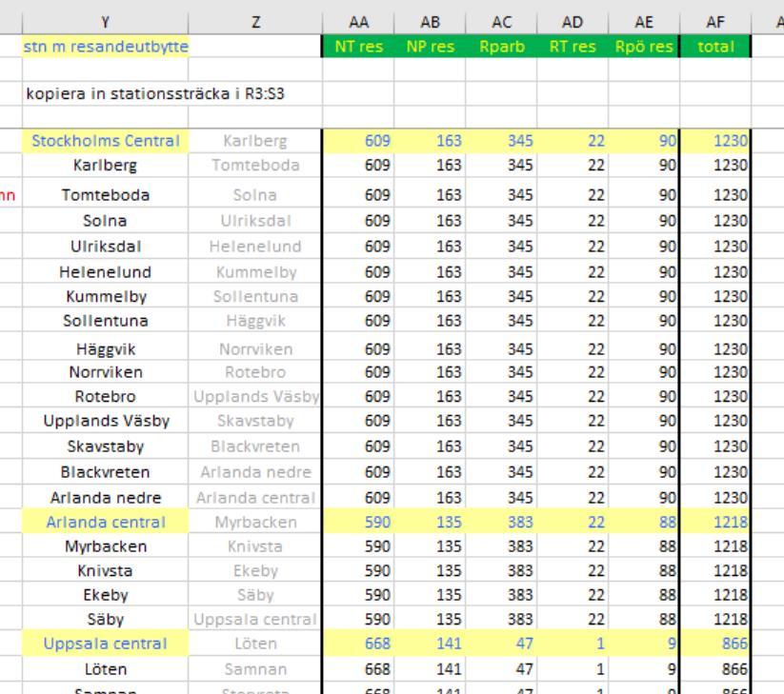Viewport: 784px width, 694px height.
Task: Click the green 'total' header cell
Action: pos(715,47)
